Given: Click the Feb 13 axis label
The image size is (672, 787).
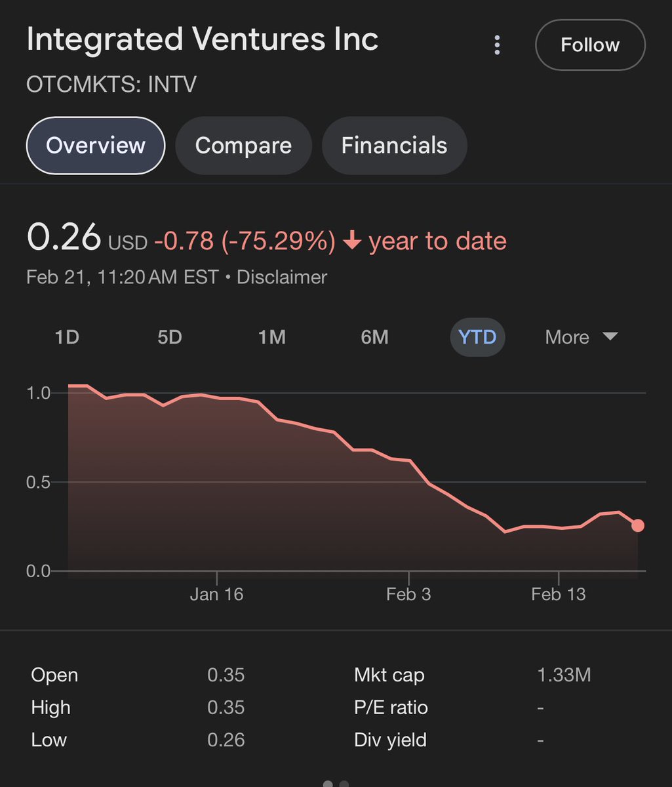Looking at the screenshot, I should [x=559, y=594].
